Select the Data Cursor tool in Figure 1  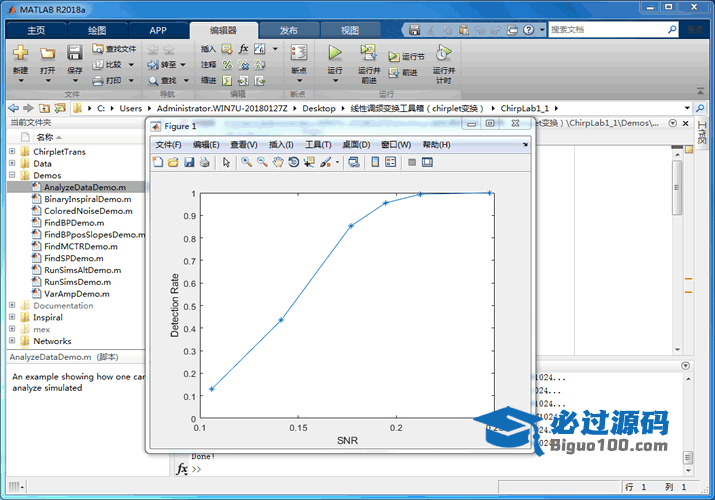pos(309,162)
